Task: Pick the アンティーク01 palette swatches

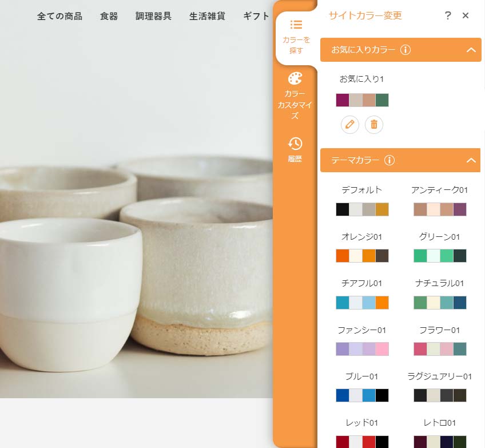Action: 439,209
